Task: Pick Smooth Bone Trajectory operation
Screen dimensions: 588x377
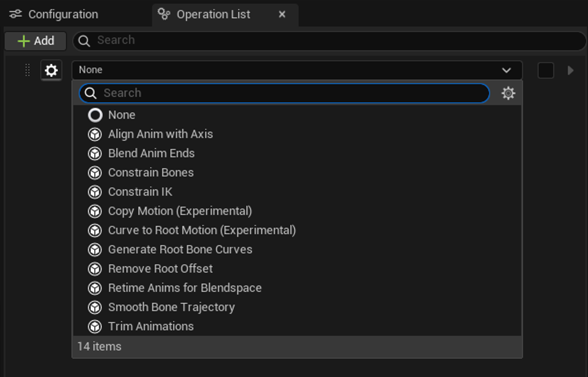Action: pyautogui.click(x=297, y=307)
